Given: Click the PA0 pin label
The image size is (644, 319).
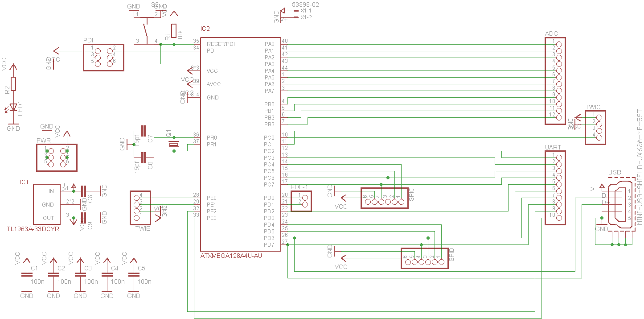Looking at the screenshot, I should coord(269,44).
